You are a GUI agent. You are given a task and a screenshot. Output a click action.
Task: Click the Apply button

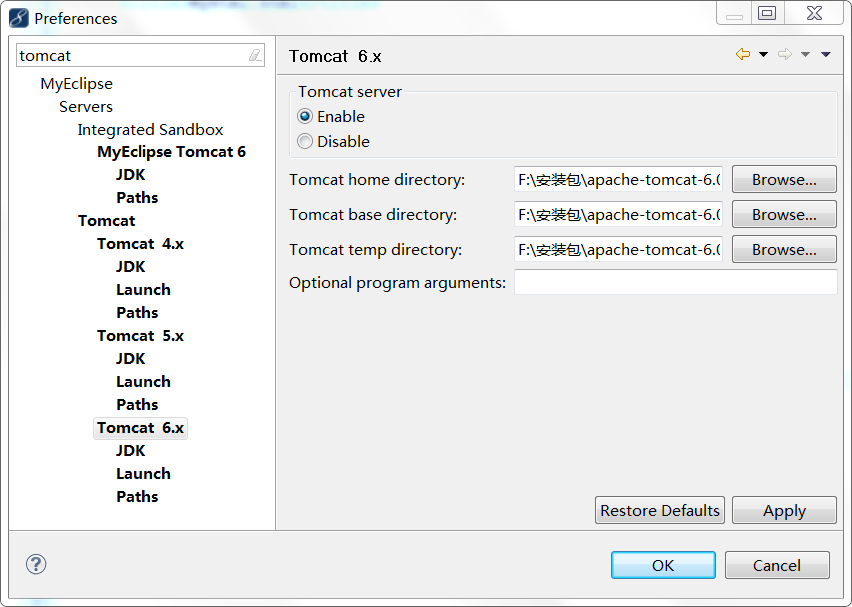tap(784, 510)
